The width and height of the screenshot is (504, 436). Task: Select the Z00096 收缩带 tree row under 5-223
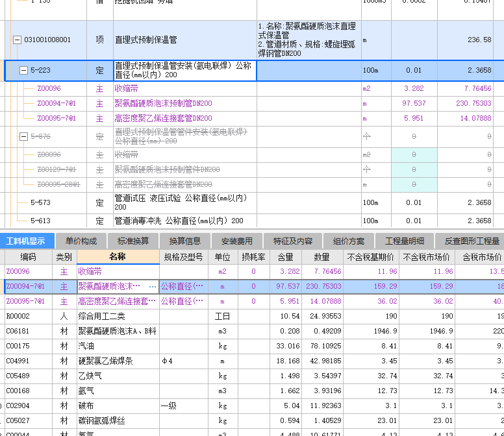[x=254, y=89]
